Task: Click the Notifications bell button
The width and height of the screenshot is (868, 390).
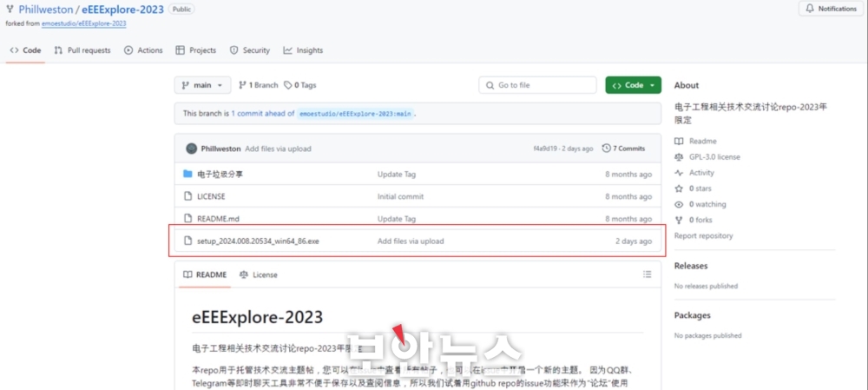Action: click(x=831, y=9)
